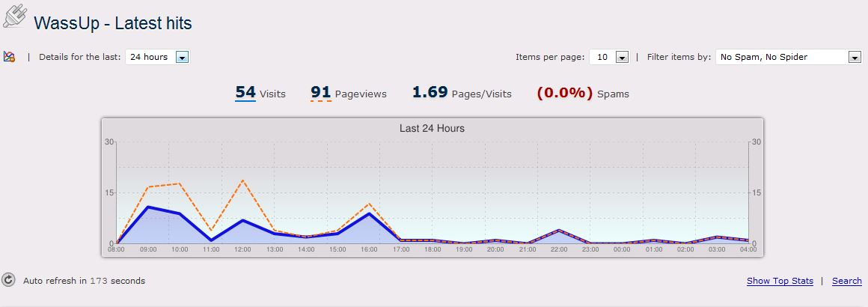Click the 54 Visits statistic
Viewport: 868px width, 307px height.
click(260, 93)
